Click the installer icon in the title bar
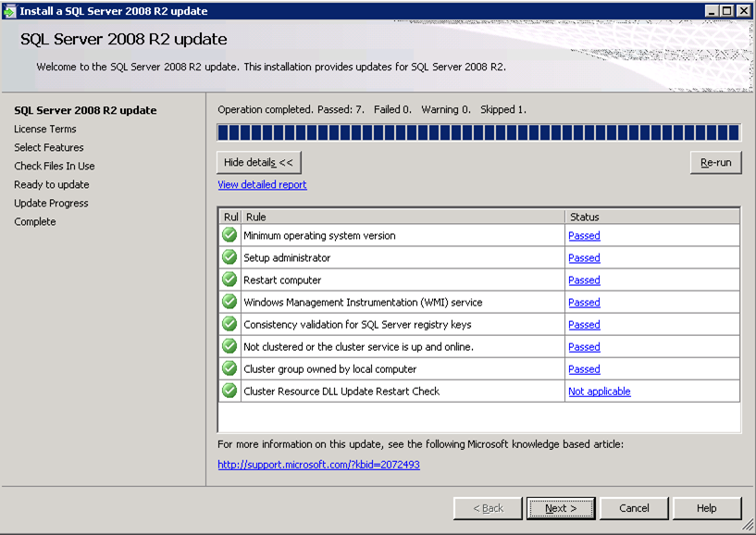 (x=9, y=10)
